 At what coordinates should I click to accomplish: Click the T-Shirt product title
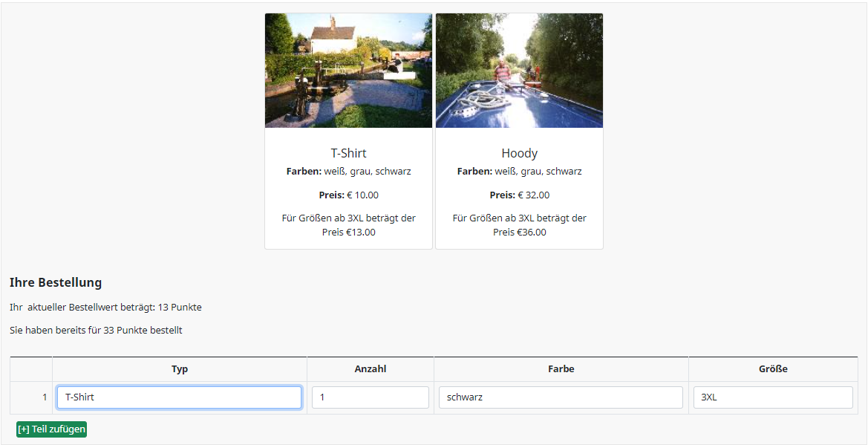[x=348, y=153]
